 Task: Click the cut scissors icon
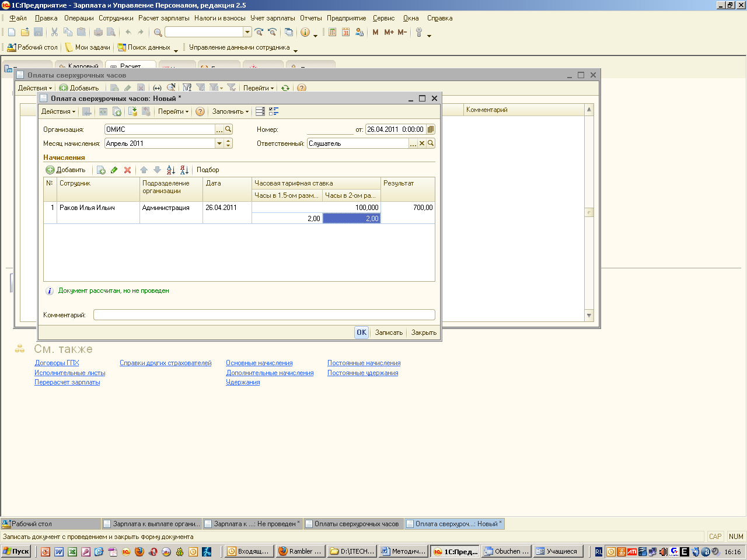coord(54,32)
